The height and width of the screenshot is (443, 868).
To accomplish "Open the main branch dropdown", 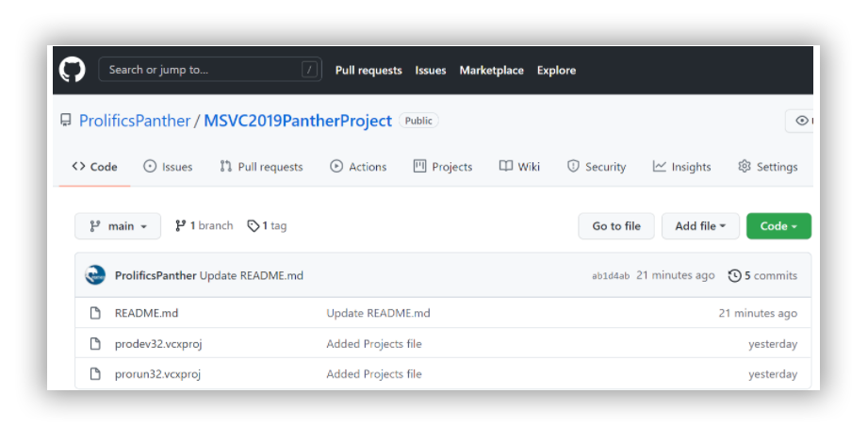I will click(118, 226).
